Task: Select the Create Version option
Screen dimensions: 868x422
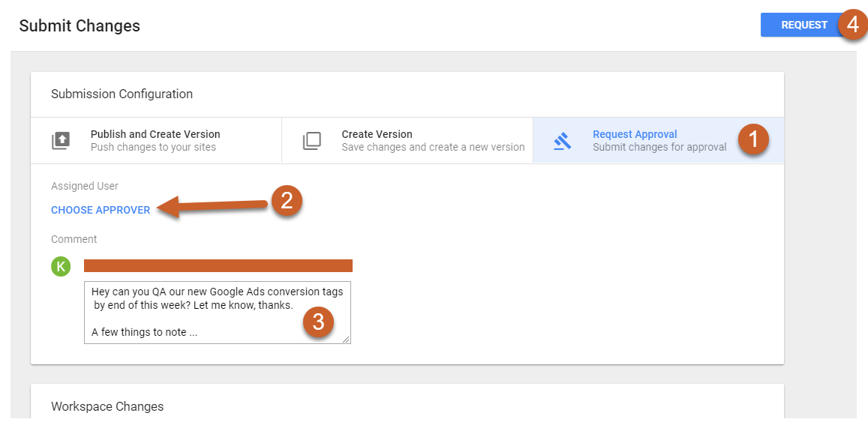Action: point(432,140)
